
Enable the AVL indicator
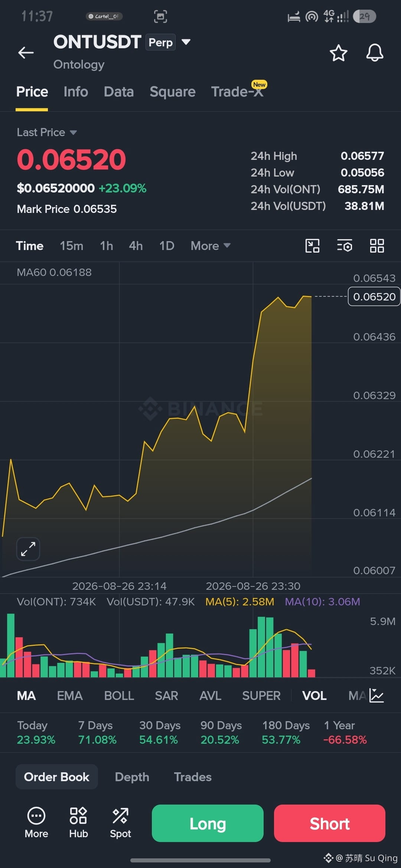click(x=210, y=696)
